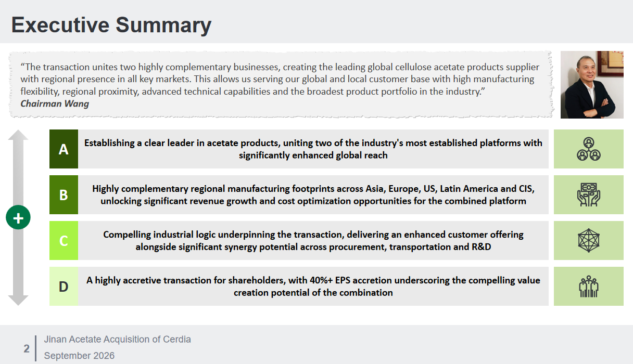Click the footer 'Jinan Acetate Acquisition of Cerdia'
This screenshot has width=633, height=364.
pos(118,339)
